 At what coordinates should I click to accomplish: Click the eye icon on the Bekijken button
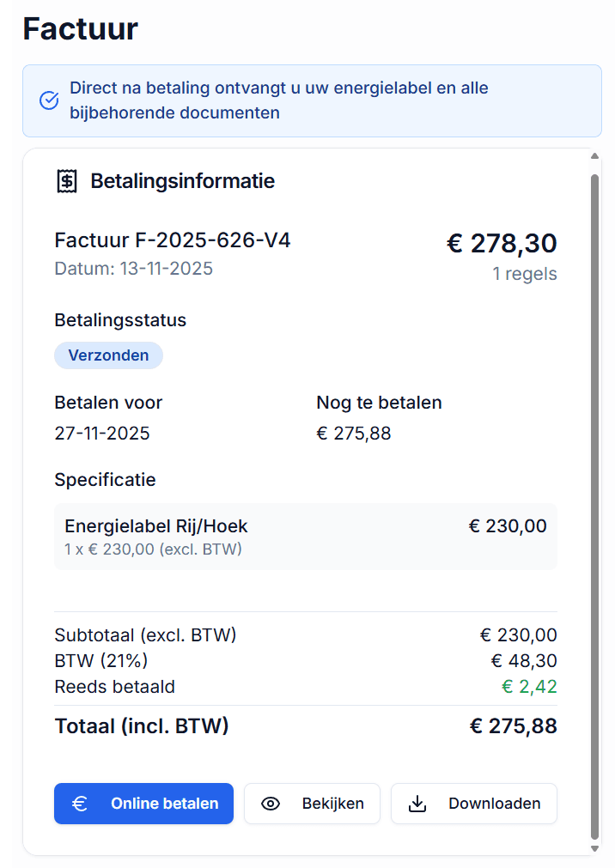[271, 804]
